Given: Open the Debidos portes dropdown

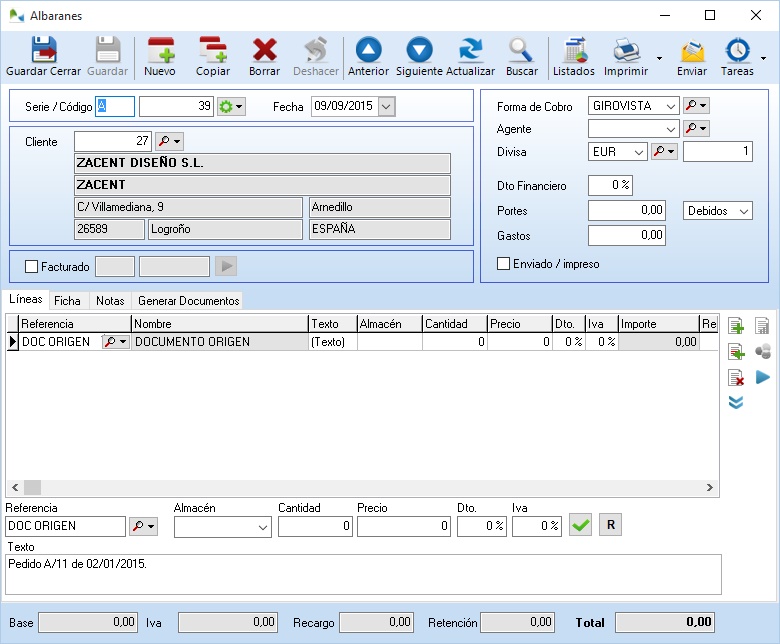Looking at the screenshot, I should (x=742, y=211).
